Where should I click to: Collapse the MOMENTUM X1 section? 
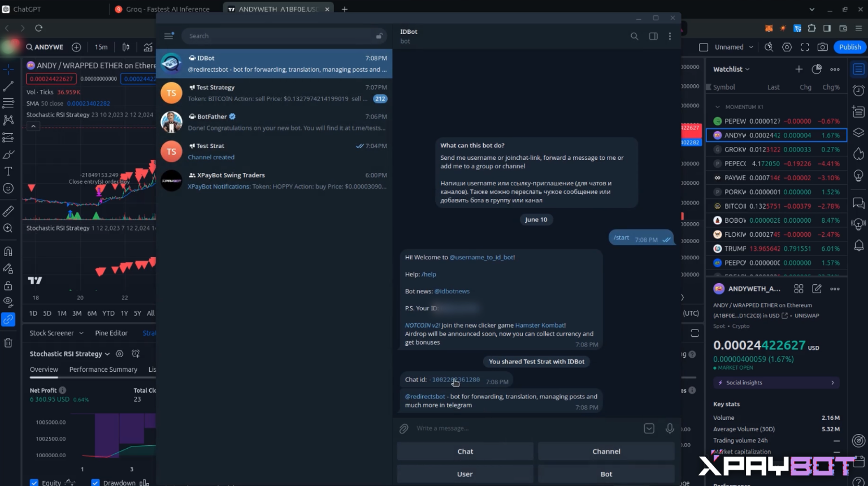pos(718,107)
